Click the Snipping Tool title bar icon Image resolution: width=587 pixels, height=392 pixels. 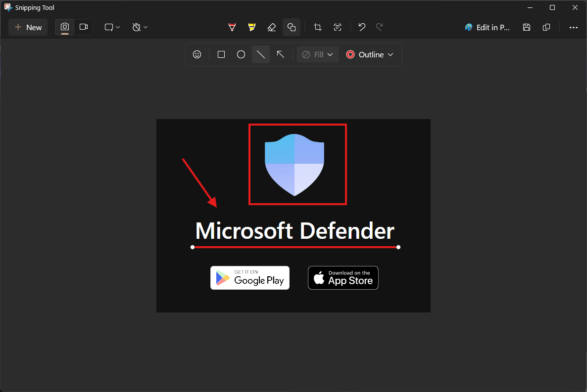(x=8, y=7)
